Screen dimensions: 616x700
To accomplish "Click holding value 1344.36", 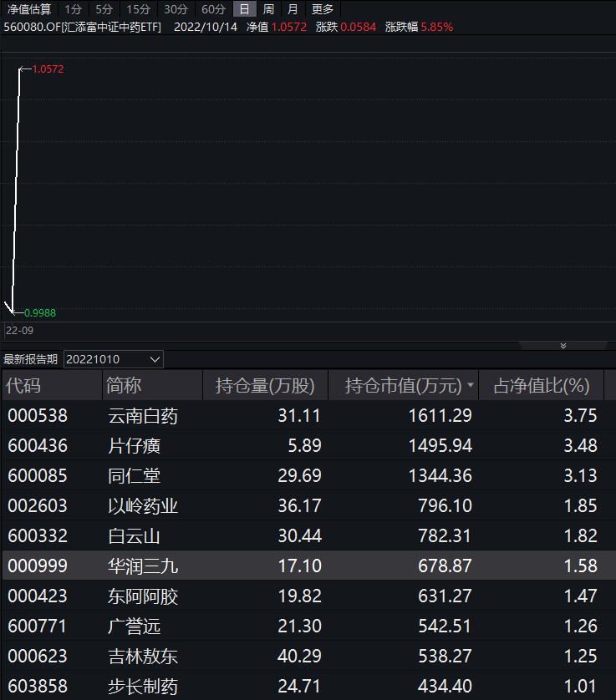I will [440, 475].
